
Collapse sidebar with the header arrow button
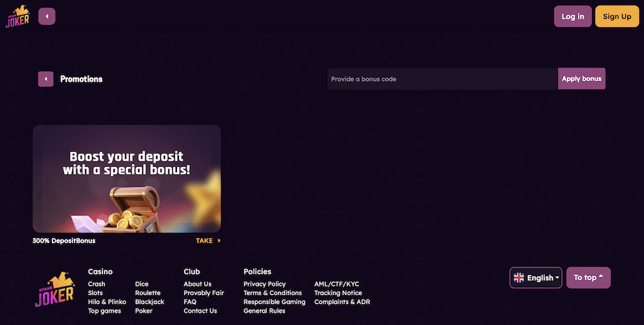click(47, 16)
